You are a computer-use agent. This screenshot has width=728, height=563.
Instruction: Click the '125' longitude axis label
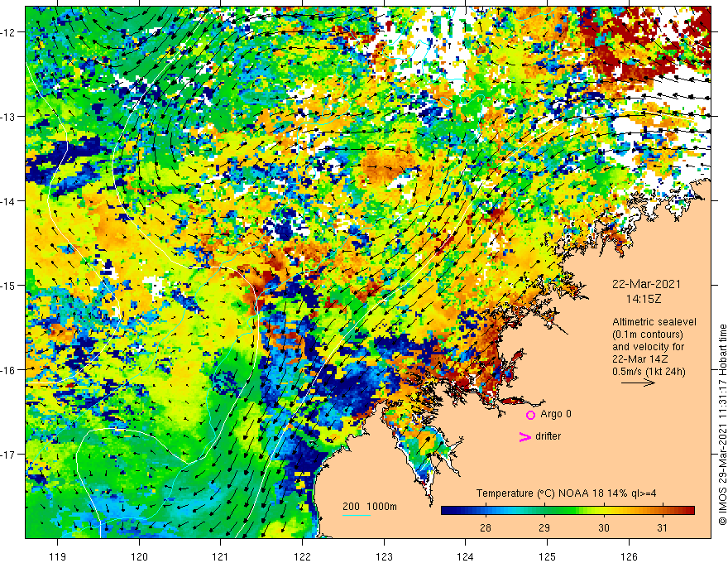[548, 556]
